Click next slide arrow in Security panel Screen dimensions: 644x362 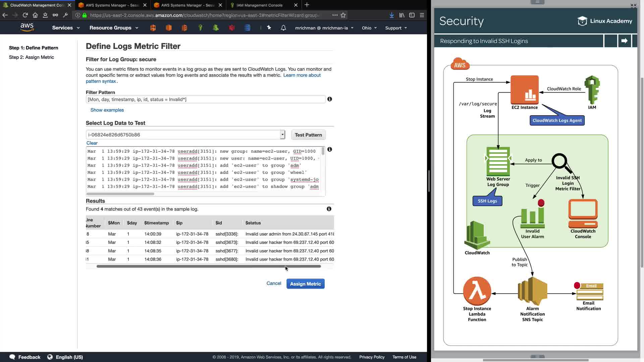[x=624, y=41]
